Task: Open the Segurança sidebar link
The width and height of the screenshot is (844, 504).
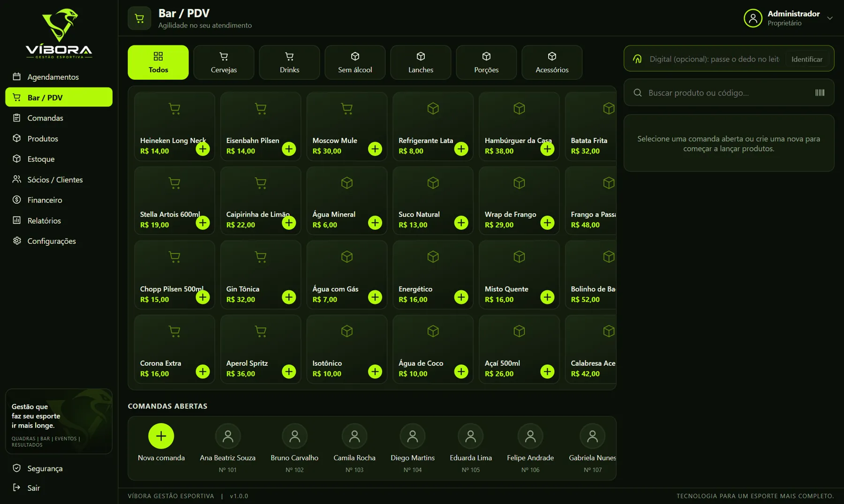Action: point(59,468)
